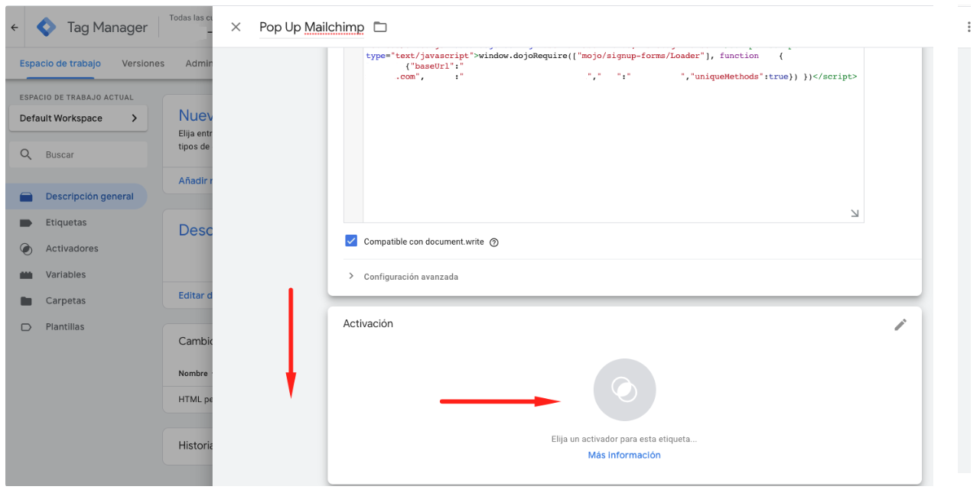Click the Variables brick icon

click(26, 274)
